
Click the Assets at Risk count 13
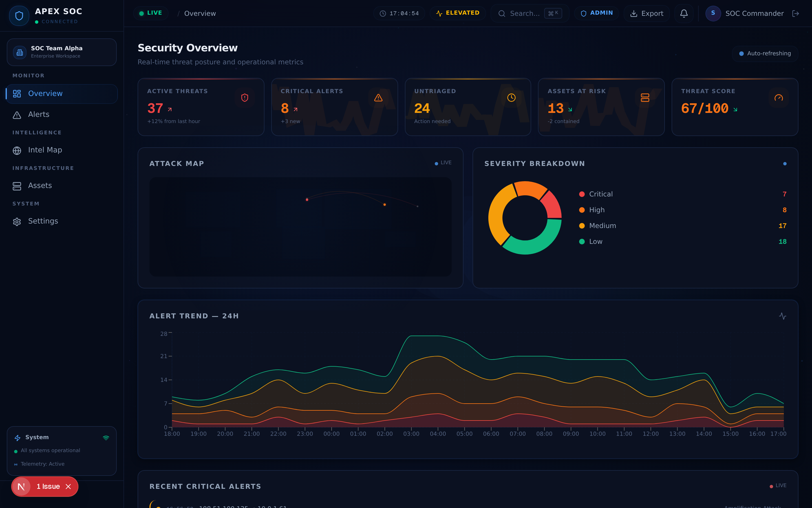(556, 108)
